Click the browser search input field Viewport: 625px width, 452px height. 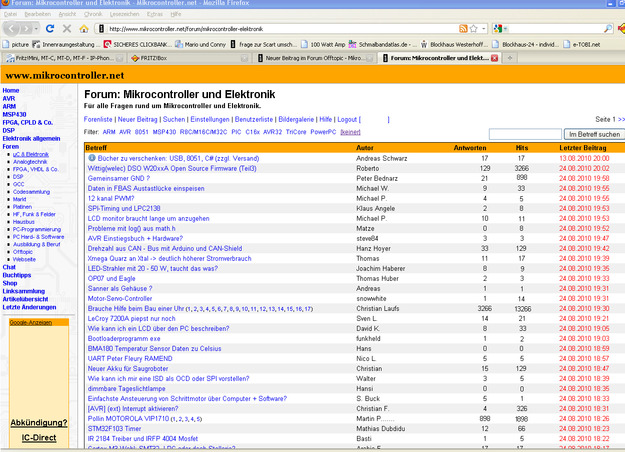556,29
